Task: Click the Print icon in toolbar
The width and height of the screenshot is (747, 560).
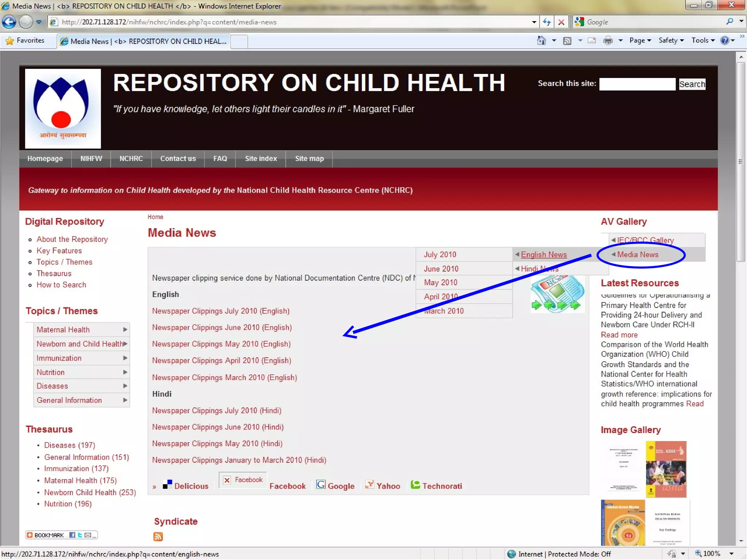Action: coord(608,41)
